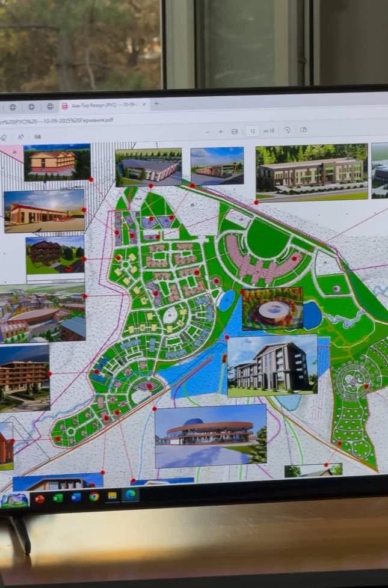Close the Ала-Тоо Резорт PDF tab
388x588 pixels.
point(144,104)
